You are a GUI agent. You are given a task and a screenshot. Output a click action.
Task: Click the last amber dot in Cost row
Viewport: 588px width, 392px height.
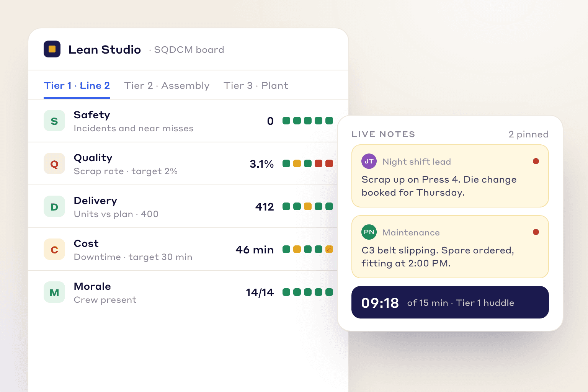click(x=329, y=249)
